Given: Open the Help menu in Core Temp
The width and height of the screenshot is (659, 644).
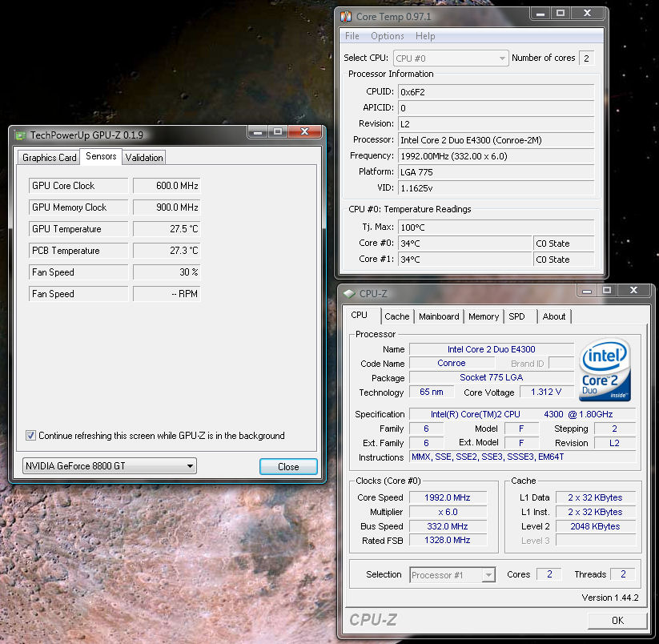Looking at the screenshot, I should pyautogui.click(x=425, y=36).
